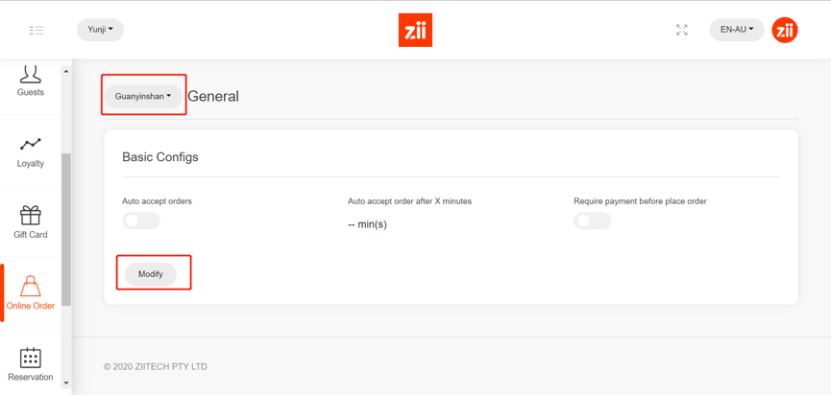Click the Zii logo in the header
The width and height of the screenshot is (831, 396).
click(x=415, y=30)
